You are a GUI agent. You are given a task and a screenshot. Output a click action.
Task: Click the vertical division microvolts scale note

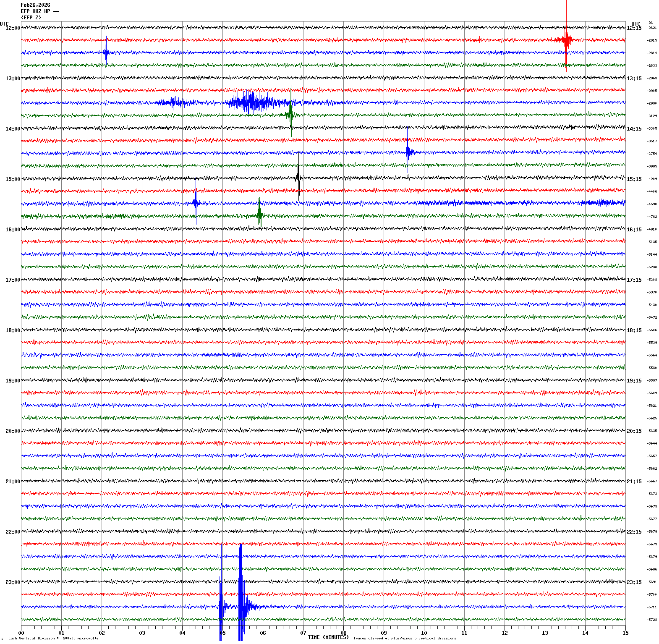(53, 638)
